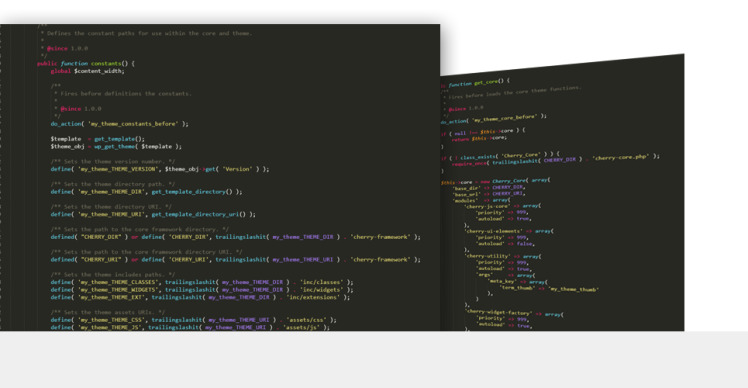Click the get_template_directory_uri() define line
Image resolution: width=748 pixels, height=388 pixels.
153,214
